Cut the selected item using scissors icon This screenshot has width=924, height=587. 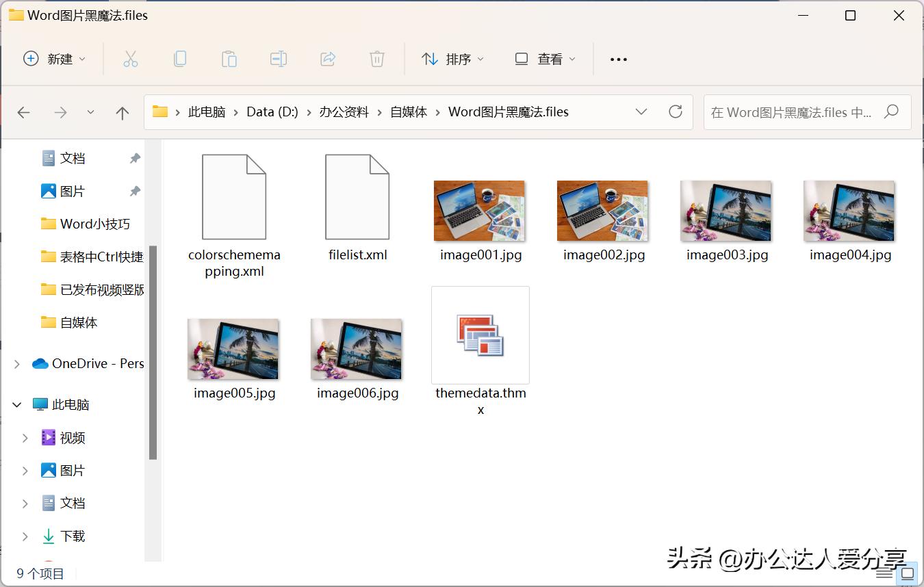[131, 59]
